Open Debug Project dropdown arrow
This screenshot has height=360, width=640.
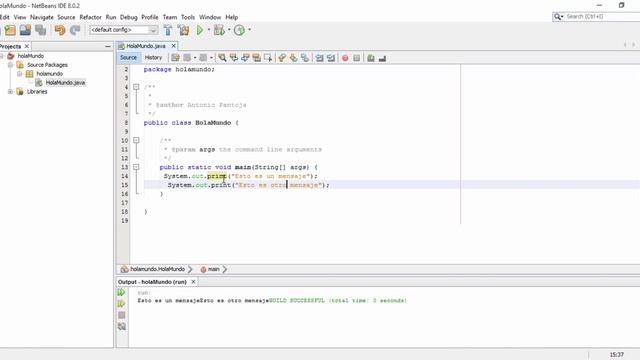pyautogui.click(x=229, y=30)
